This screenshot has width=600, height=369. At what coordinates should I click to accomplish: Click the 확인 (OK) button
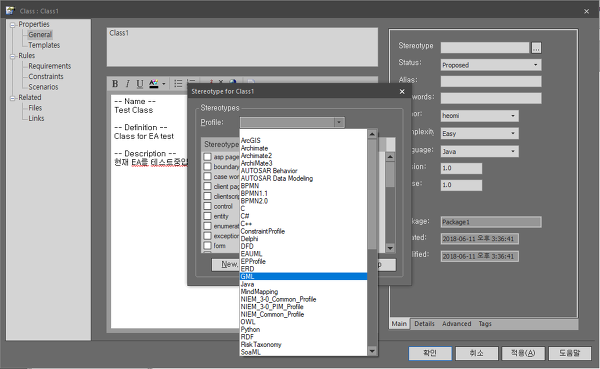click(430, 353)
